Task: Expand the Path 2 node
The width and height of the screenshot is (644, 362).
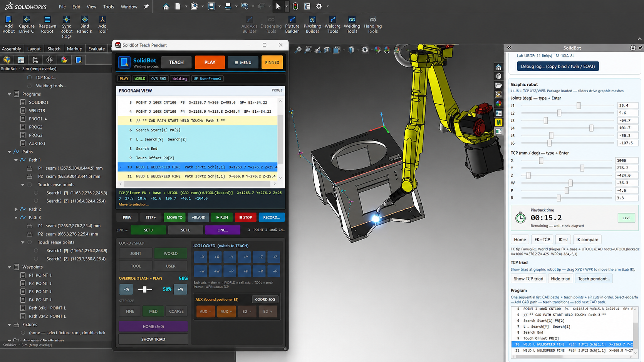Action: pos(16,209)
